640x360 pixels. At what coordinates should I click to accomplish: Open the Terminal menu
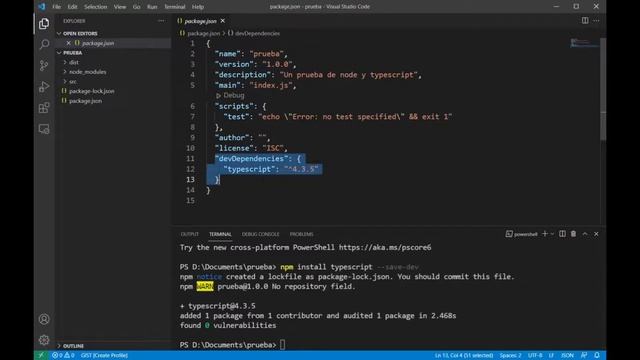(x=174, y=7)
